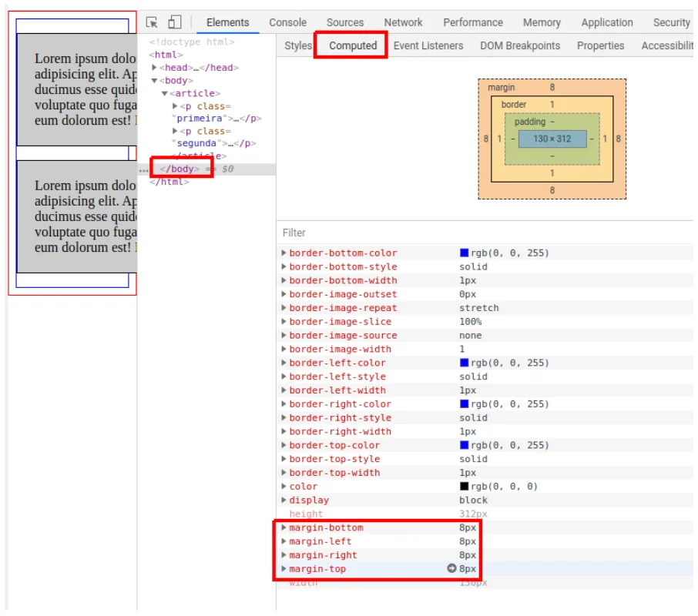Expand the margin-top property
The width and height of the screenshot is (698, 616).
(x=284, y=568)
